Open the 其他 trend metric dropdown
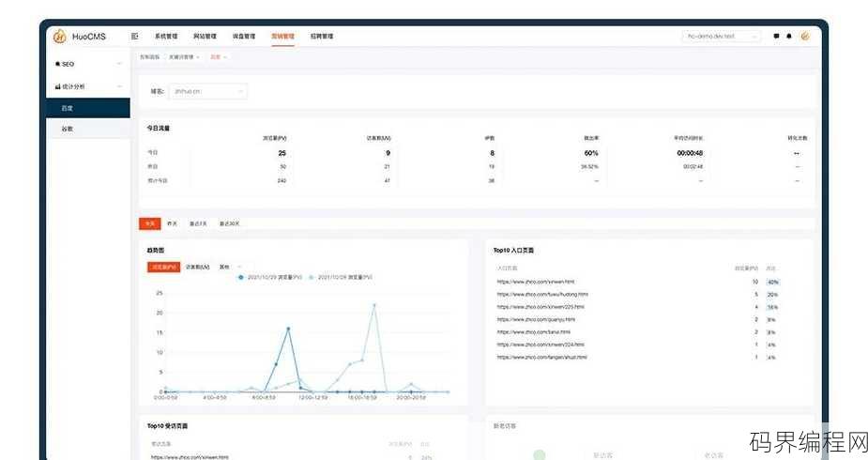Image resolution: width=868 pixels, height=460 pixels. [230, 267]
